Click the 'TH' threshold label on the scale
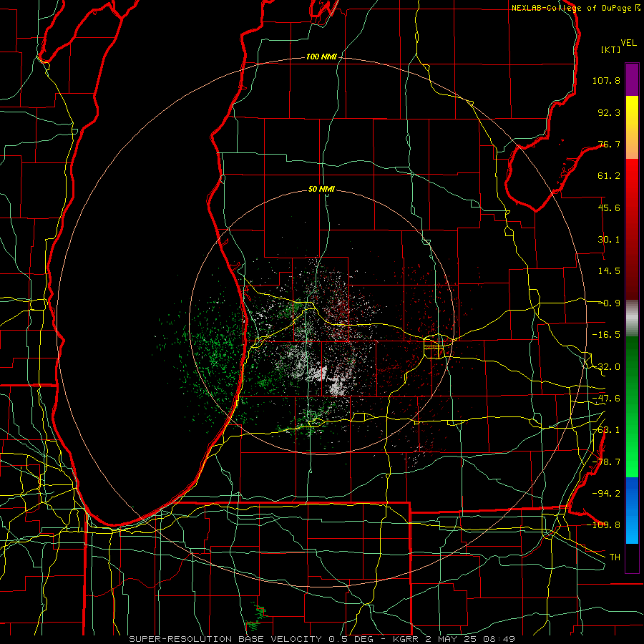This screenshot has width=644, height=644. [x=615, y=557]
